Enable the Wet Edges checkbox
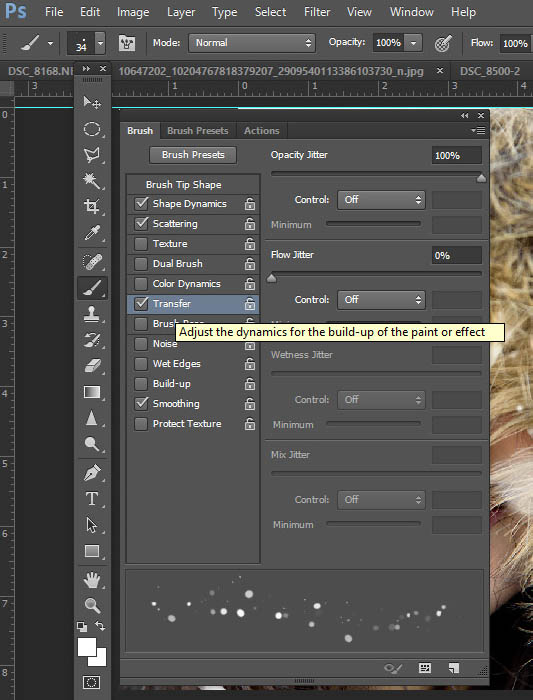This screenshot has width=533, height=700. pyautogui.click(x=141, y=363)
